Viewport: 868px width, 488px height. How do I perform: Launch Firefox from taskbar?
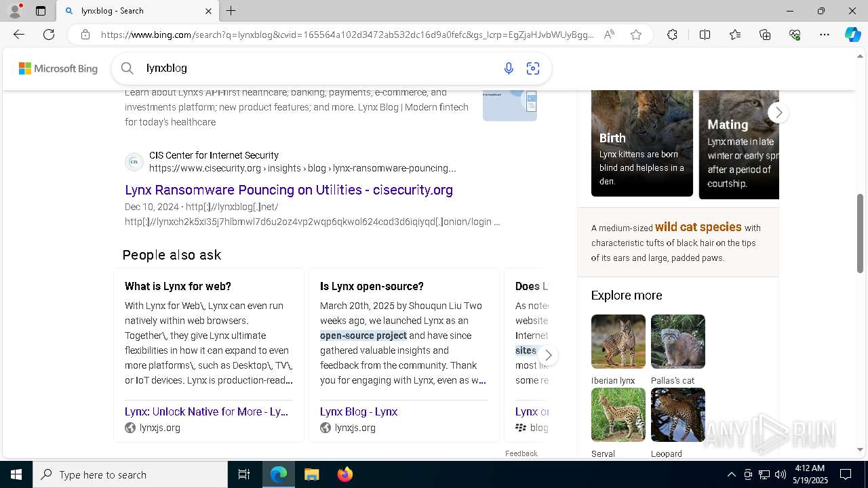(344, 474)
